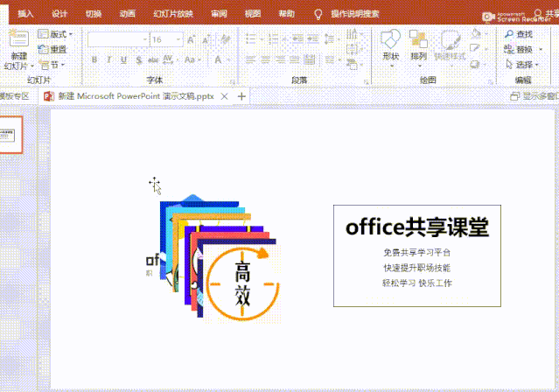Click Find (查找) button
The width and height of the screenshot is (559, 392).
(x=519, y=34)
